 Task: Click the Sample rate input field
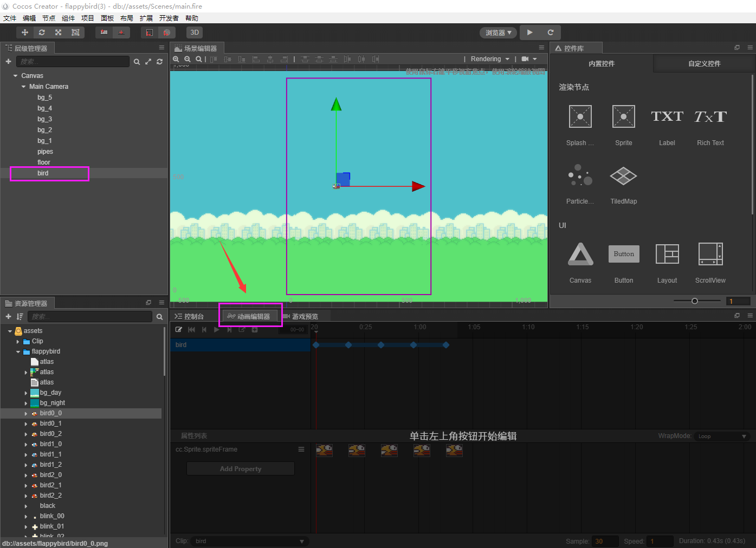[x=605, y=541]
